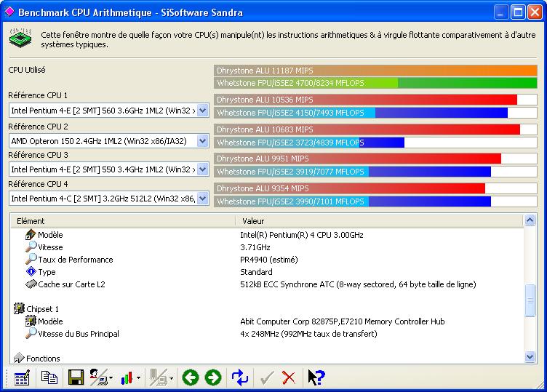Click chipset Modèle chip icon
547x392 pixels.
tap(31, 321)
